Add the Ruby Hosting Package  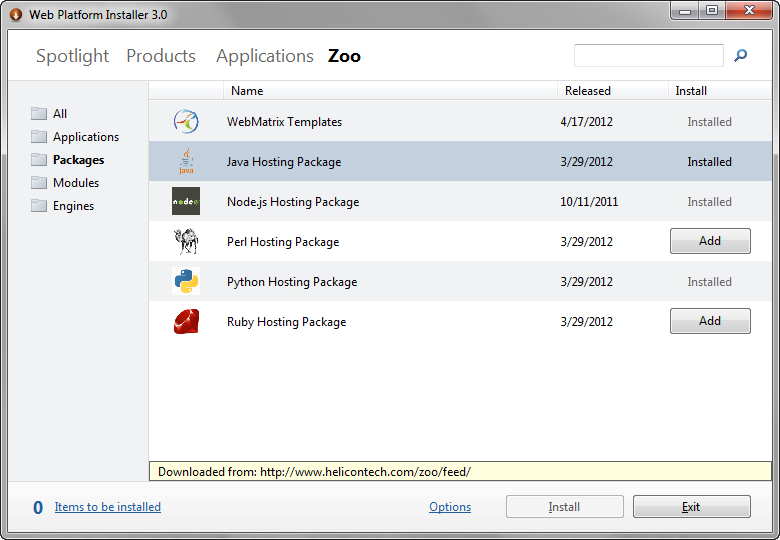click(710, 321)
